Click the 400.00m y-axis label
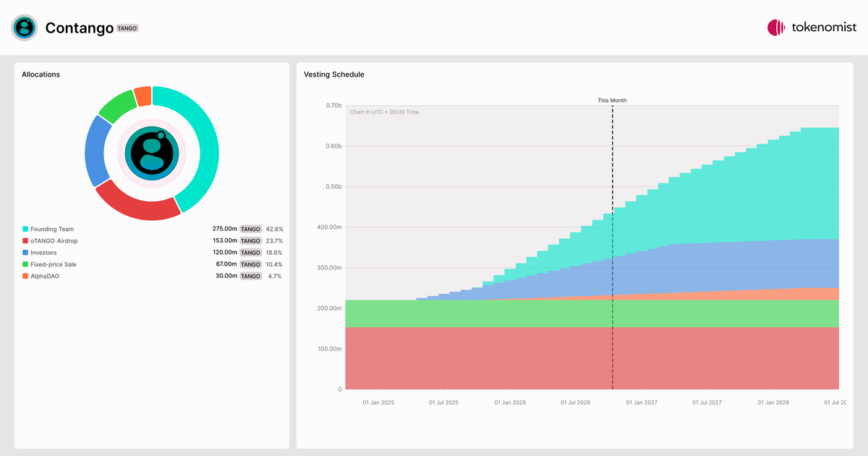868x456 pixels. 329,227
